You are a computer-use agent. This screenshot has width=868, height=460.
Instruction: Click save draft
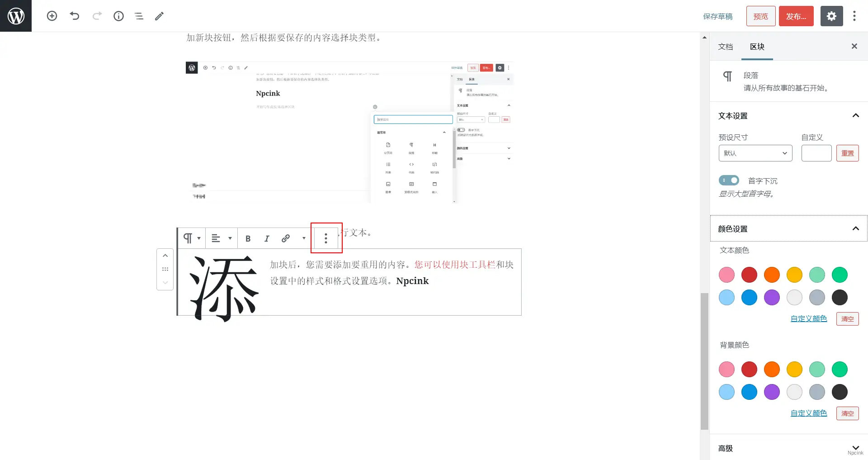coord(718,16)
